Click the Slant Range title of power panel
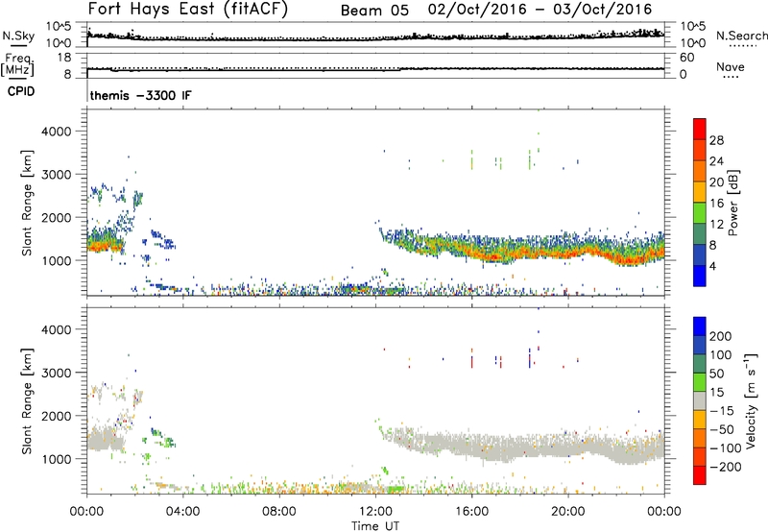768x532 pixels. (x=27, y=203)
